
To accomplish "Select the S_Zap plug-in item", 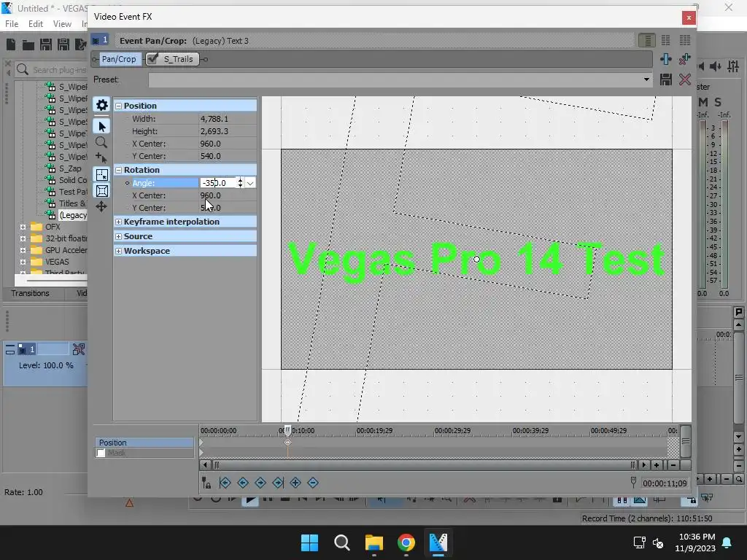I will tap(70, 168).
